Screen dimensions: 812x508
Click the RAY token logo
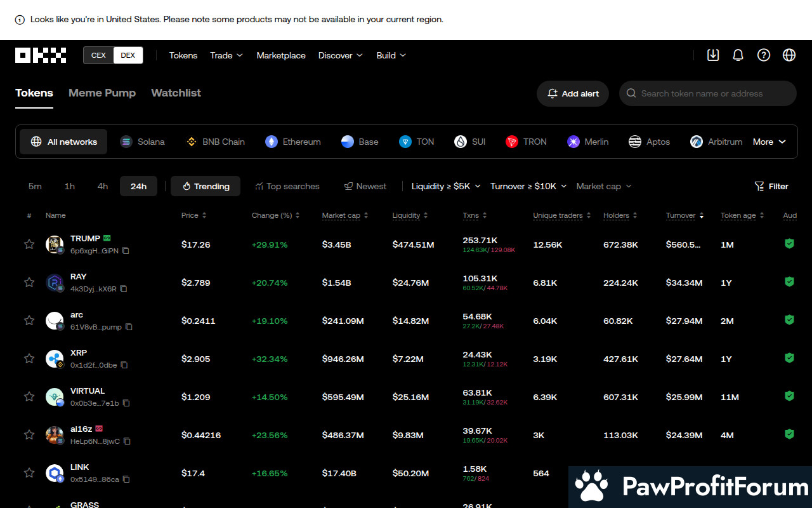(x=55, y=283)
